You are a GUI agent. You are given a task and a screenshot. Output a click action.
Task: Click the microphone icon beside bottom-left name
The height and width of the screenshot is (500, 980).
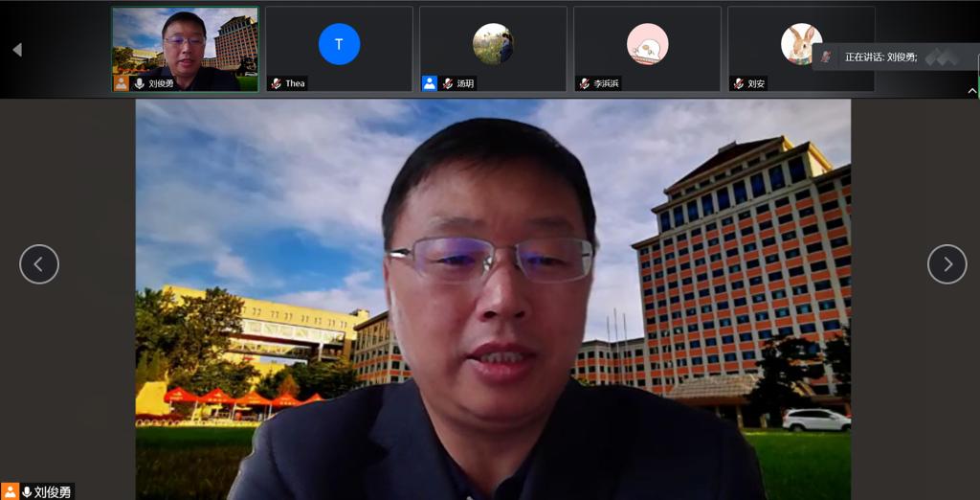pyautogui.click(x=27, y=491)
